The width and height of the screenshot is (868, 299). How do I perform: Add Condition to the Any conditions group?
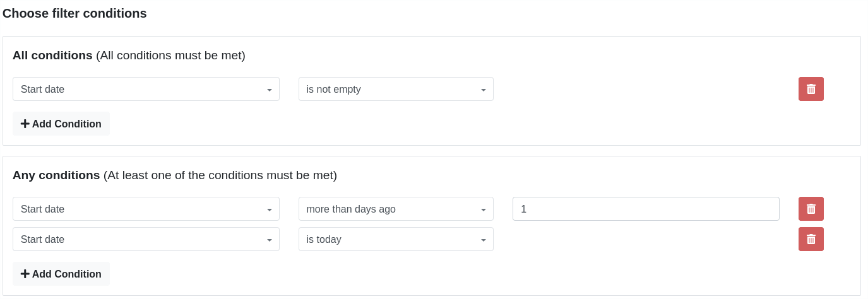pyautogui.click(x=61, y=274)
